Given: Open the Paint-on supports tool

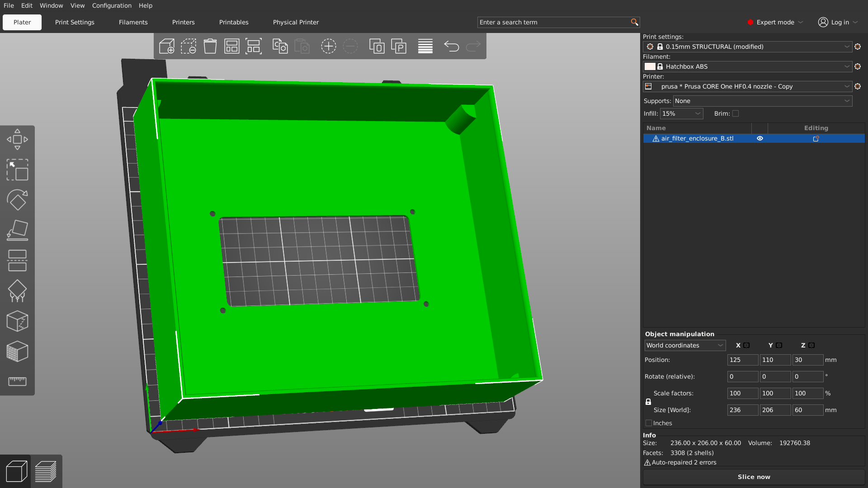Looking at the screenshot, I should (17, 291).
